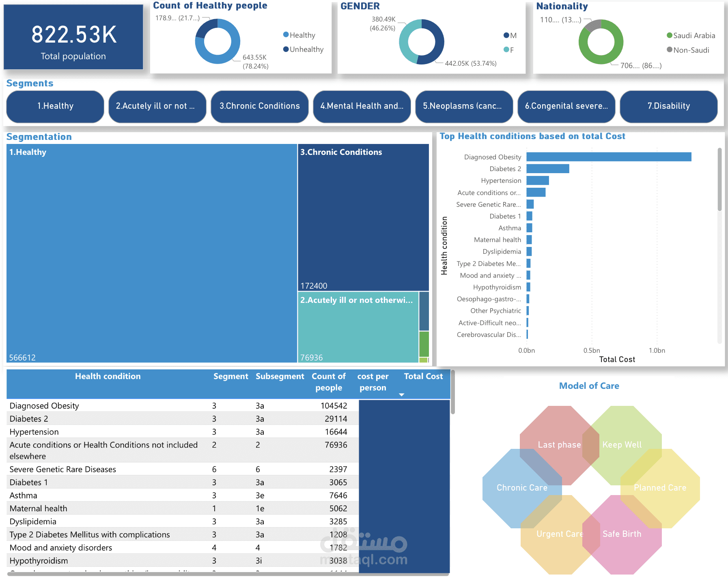728x579 pixels.
Task: Click the Unhealthy legend marker
Action: (x=286, y=49)
